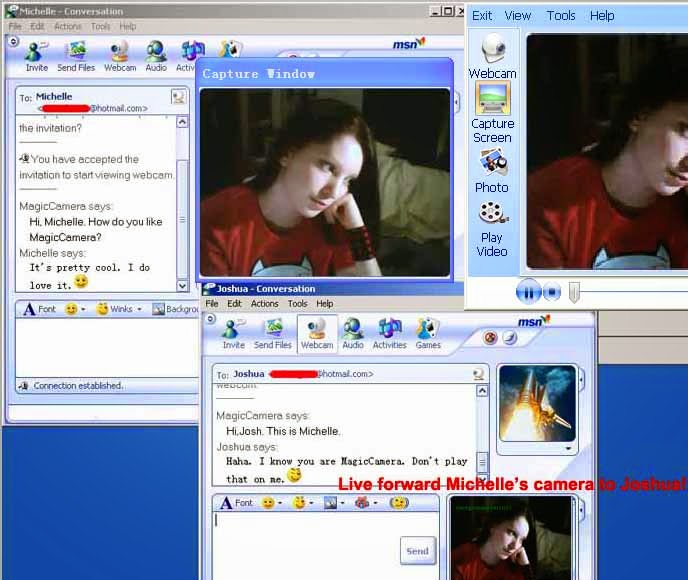Open Help menu in MagicCamera

click(x=602, y=16)
